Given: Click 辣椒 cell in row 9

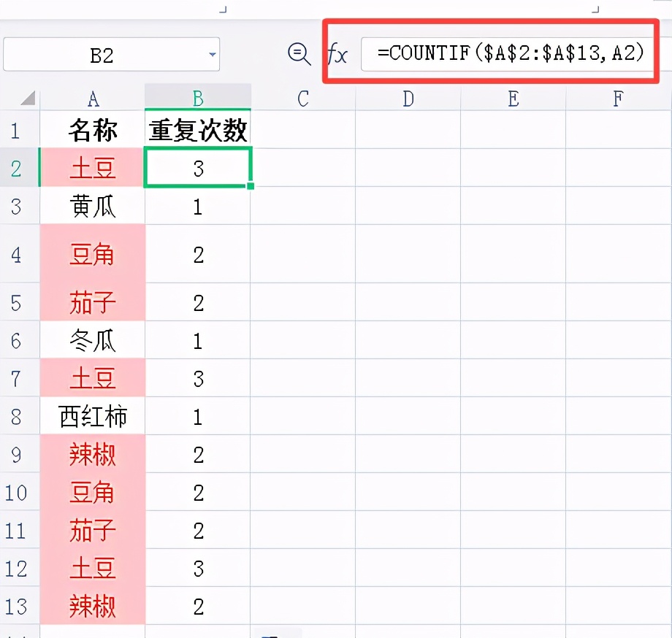Looking at the screenshot, I should coord(93,454).
